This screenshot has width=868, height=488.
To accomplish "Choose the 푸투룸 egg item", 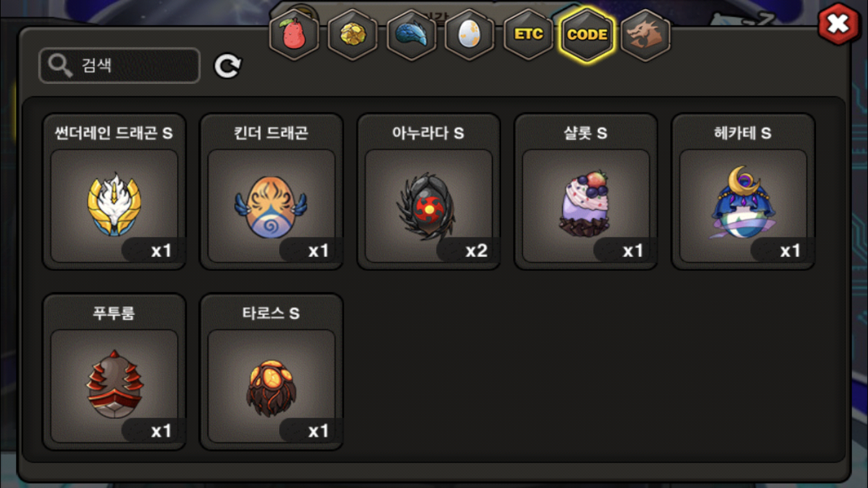I will click(x=115, y=372).
